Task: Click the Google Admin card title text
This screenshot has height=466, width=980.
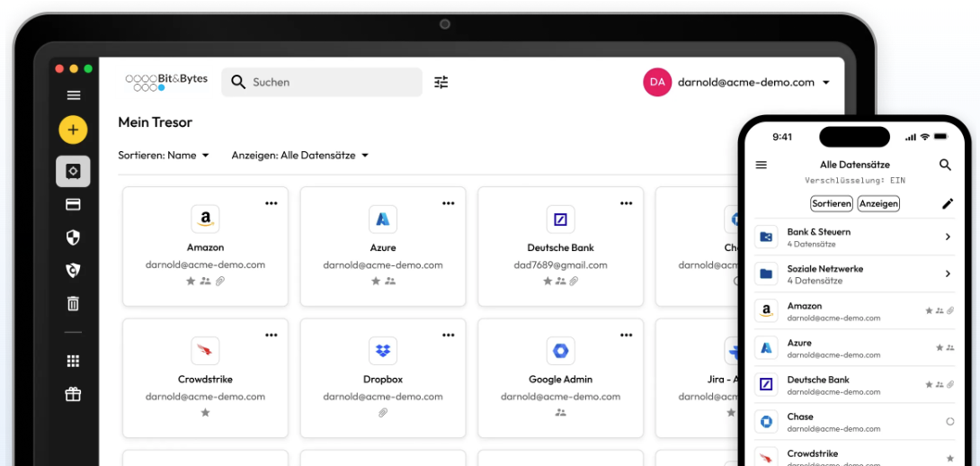Action: 561,380
